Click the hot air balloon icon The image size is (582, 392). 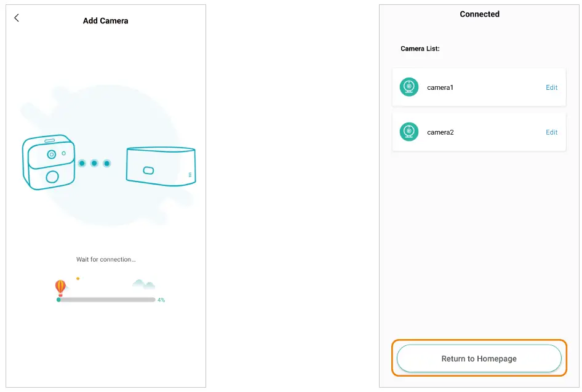pos(60,287)
